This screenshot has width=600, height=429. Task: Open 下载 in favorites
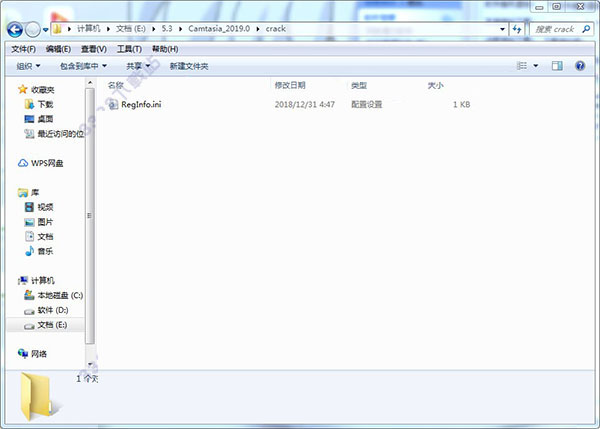[x=46, y=104]
